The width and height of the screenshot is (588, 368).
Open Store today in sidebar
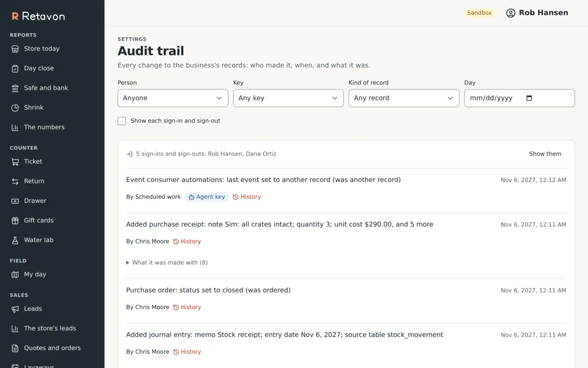point(52,49)
